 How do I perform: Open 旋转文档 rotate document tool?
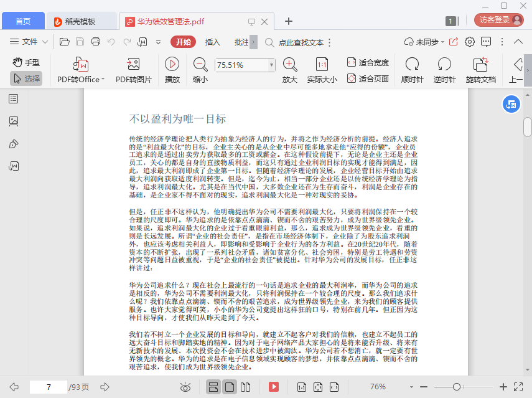point(481,70)
